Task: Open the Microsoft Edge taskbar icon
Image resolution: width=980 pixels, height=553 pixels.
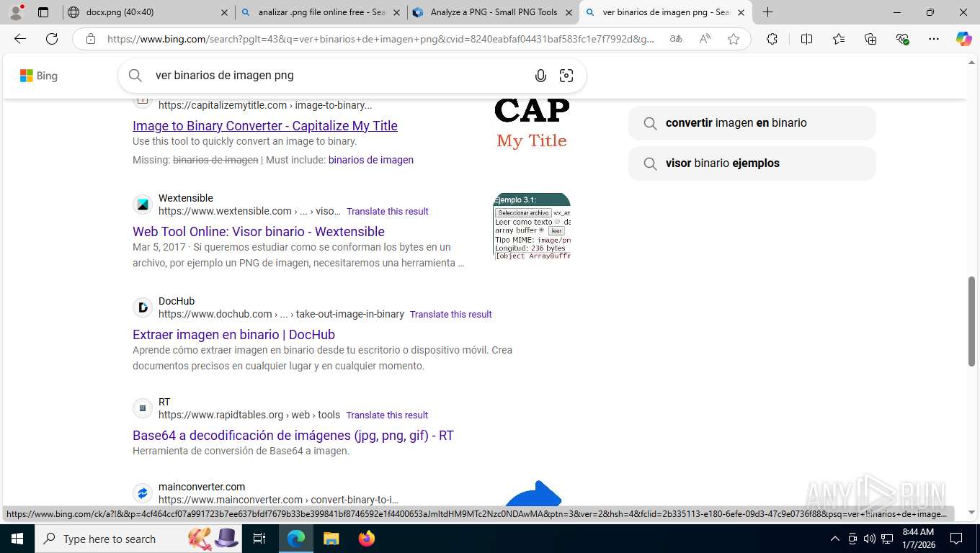Action: click(296, 539)
